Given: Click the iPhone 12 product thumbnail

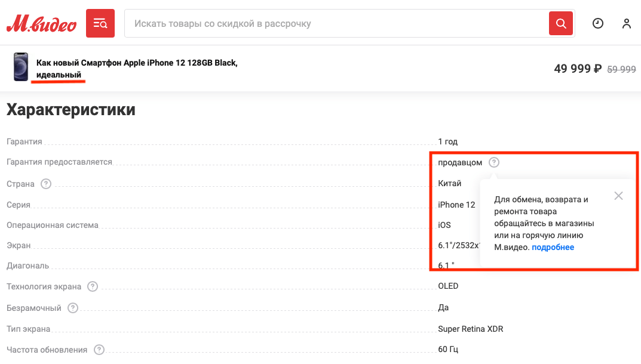Looking at the screenshot, I should click(21, 67).
